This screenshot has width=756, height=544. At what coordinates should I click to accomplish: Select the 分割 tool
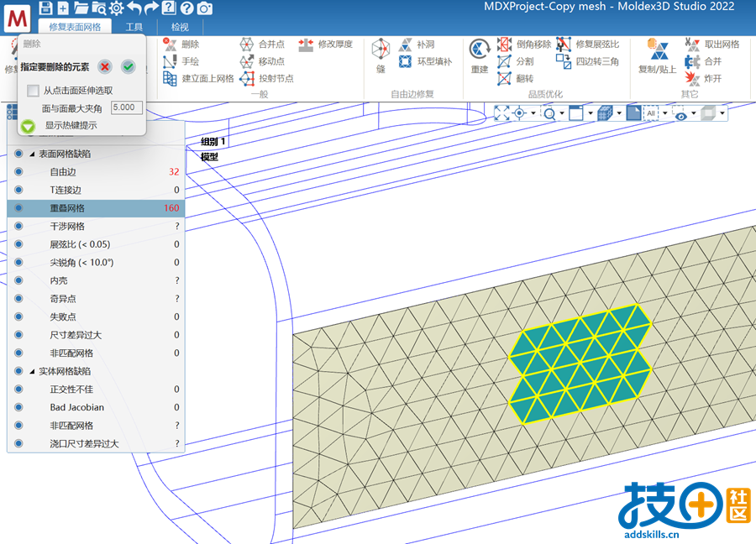pos(516,61)
